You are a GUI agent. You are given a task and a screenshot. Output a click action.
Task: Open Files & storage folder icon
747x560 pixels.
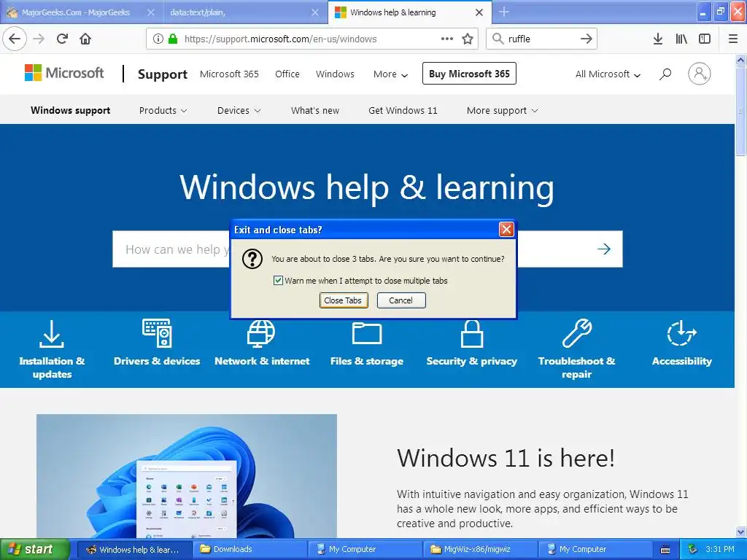tap(367, 332)
